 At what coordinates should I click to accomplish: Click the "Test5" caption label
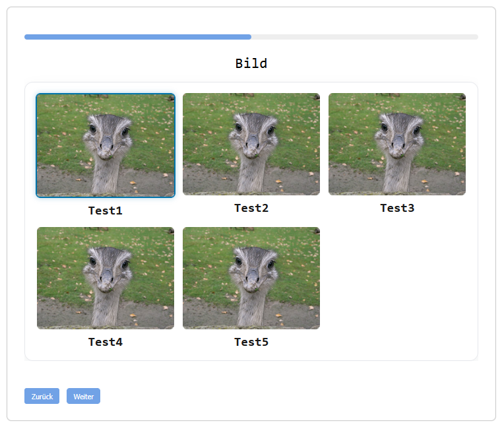click(251, 342)
